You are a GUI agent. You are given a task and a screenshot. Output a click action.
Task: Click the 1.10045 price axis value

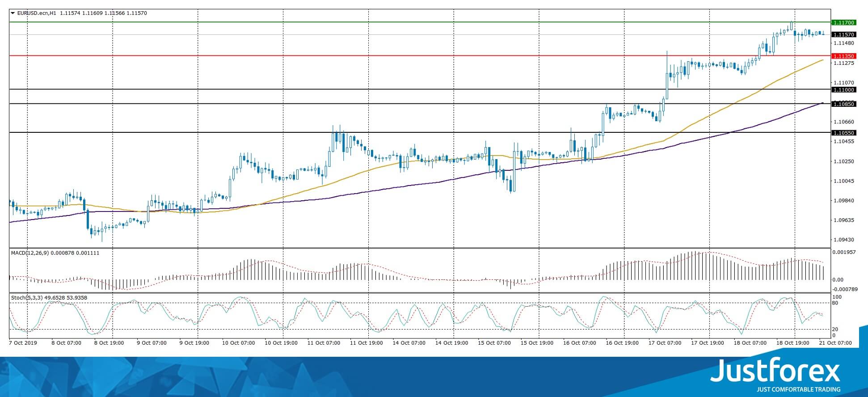click(843, 181)
